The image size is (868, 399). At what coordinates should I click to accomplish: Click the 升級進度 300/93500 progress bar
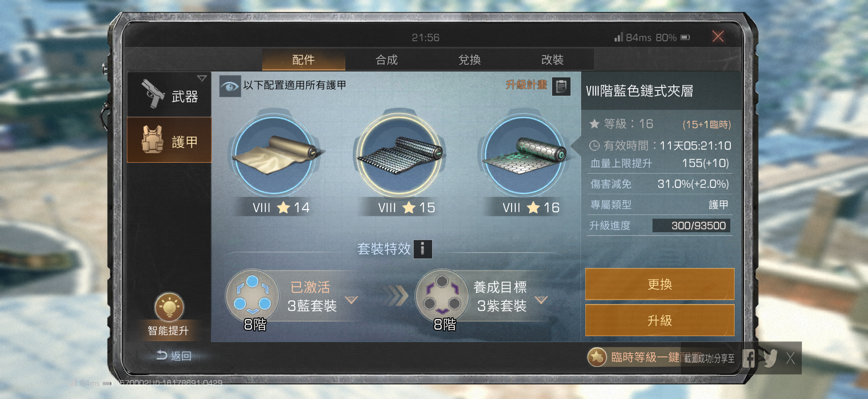(691, 225)
